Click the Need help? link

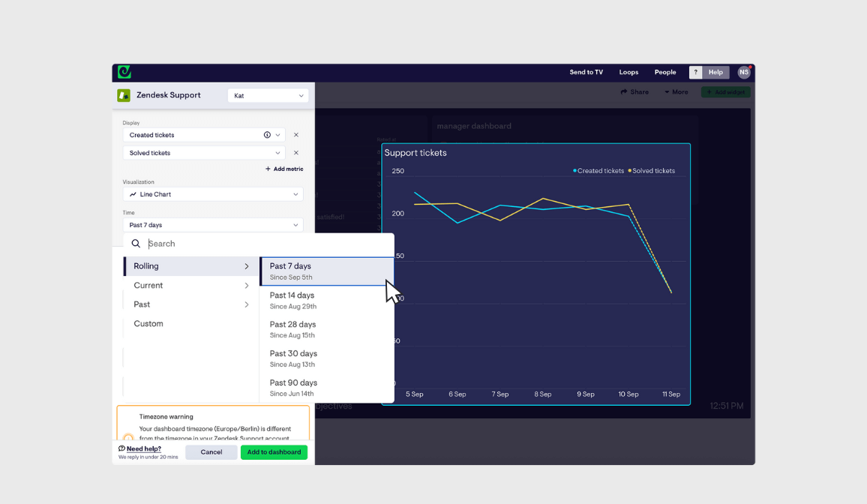coord(144,448)
